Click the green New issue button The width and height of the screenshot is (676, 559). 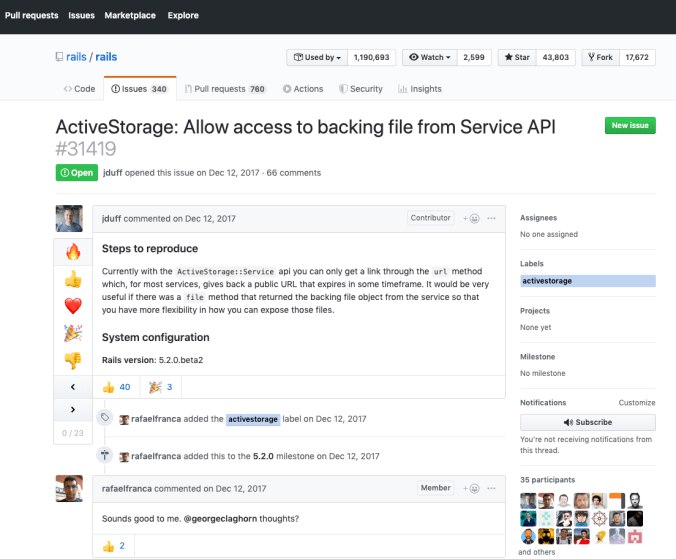tap(629, 125)
